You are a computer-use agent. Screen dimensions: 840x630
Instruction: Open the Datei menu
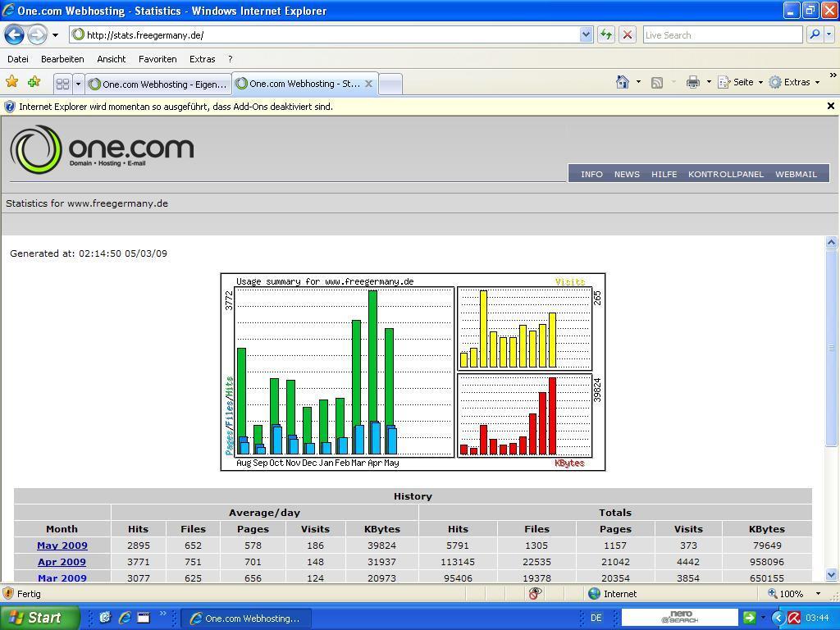(18, 59)
